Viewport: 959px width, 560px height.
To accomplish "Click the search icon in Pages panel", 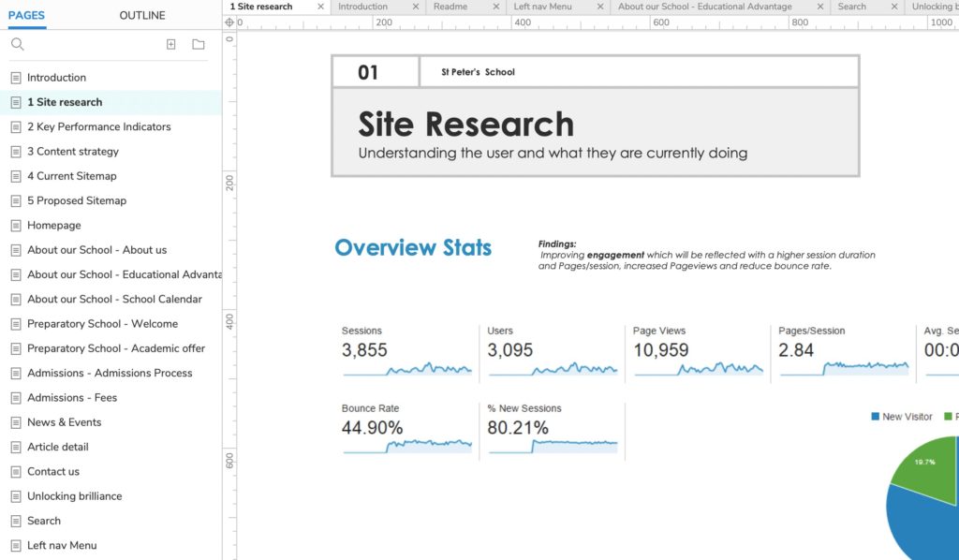I will tap(17, 44).
